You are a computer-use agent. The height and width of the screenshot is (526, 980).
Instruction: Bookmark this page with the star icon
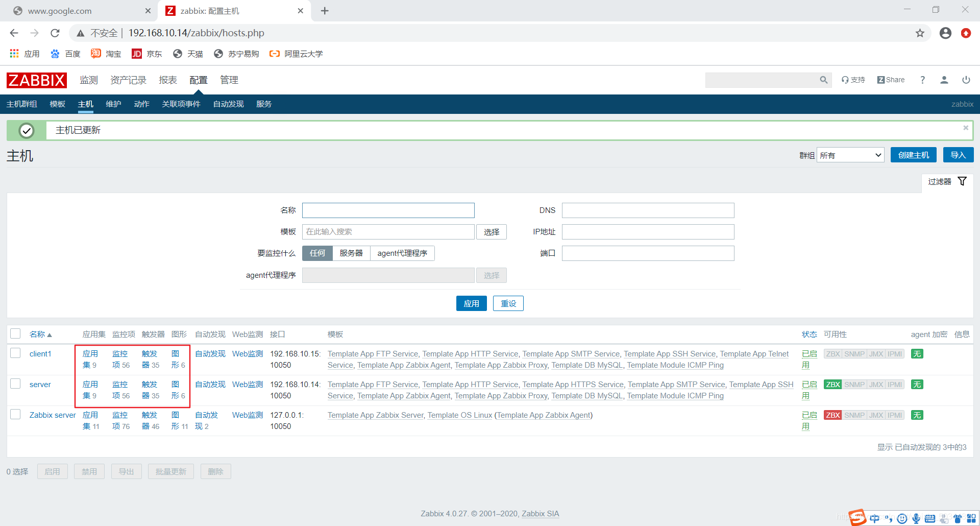(920, 33)
